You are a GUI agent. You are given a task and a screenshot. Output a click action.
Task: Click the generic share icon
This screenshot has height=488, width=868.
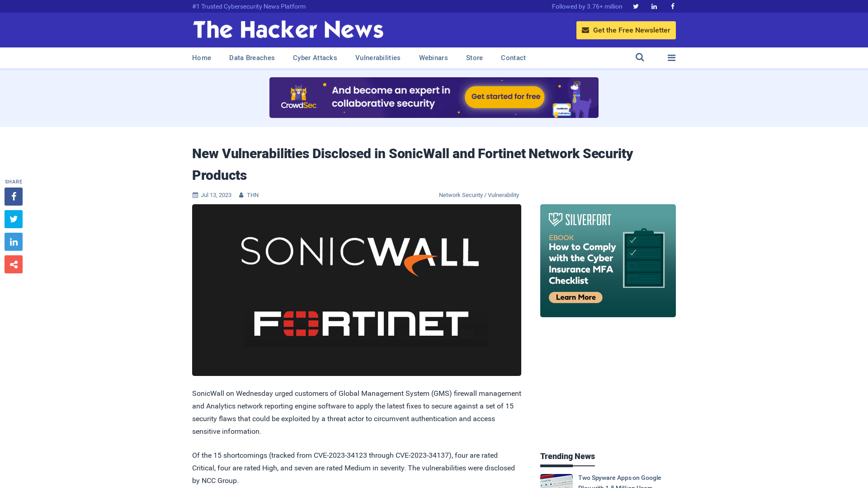(x=13, y=264)
